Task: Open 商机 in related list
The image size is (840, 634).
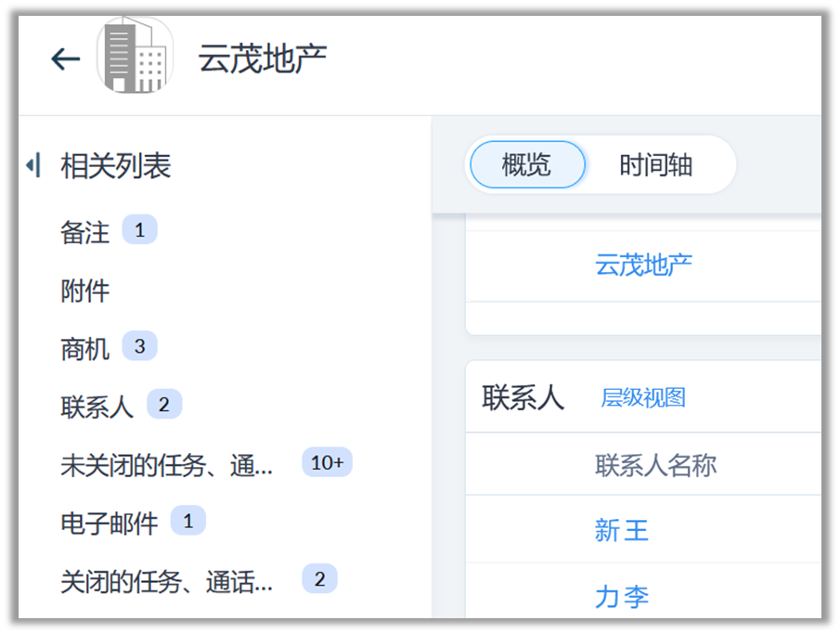Action: point(85,349)
